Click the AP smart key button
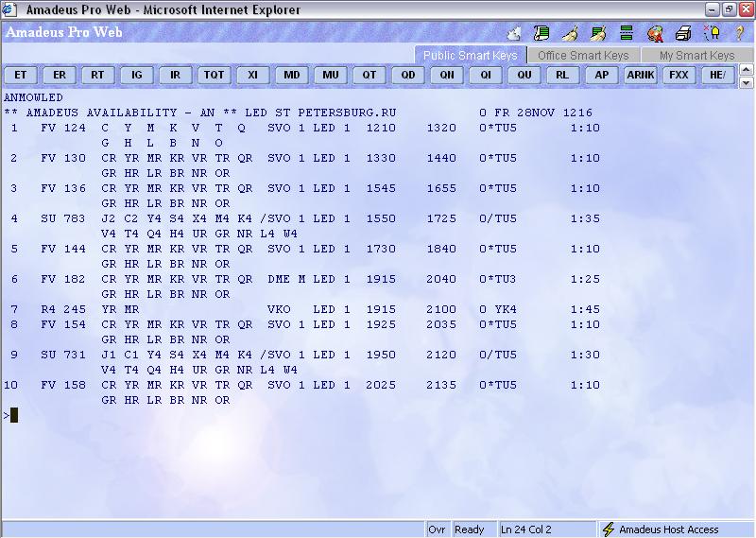This screenshot has height=538, width=756. [x=602, y=76]
